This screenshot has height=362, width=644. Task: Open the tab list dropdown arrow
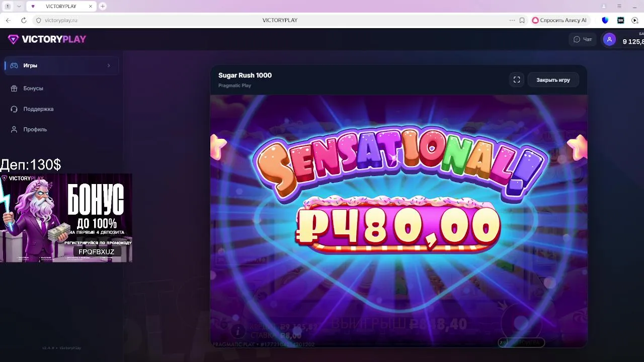point(19,6)
